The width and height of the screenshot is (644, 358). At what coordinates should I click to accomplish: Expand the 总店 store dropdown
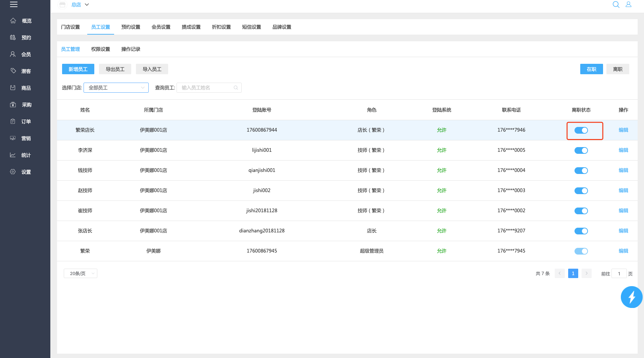[80, 5]
